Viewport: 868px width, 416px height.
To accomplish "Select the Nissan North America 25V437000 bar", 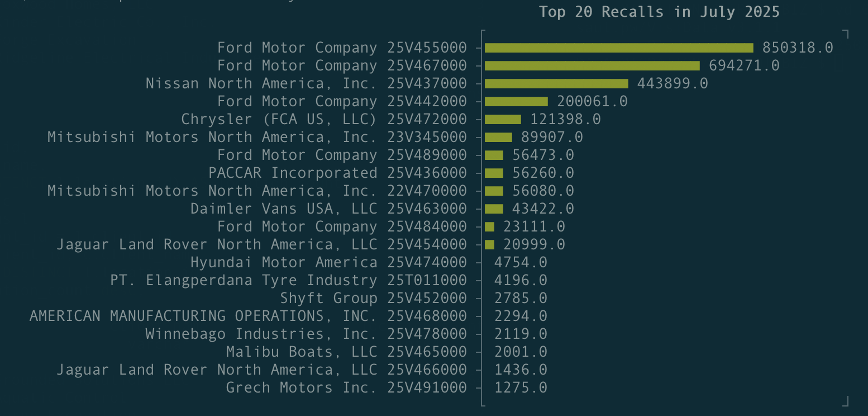I will [556, 83].
